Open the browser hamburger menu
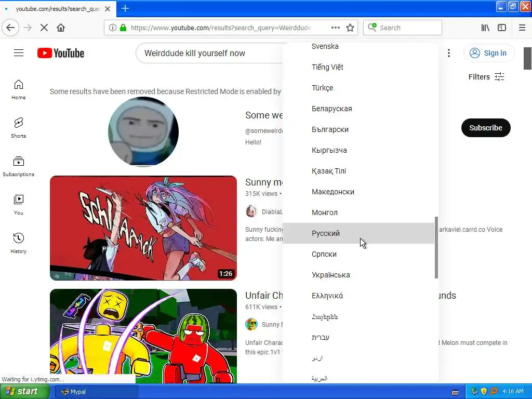This screenshot has width=532, height=399. [x=522, y=28]
